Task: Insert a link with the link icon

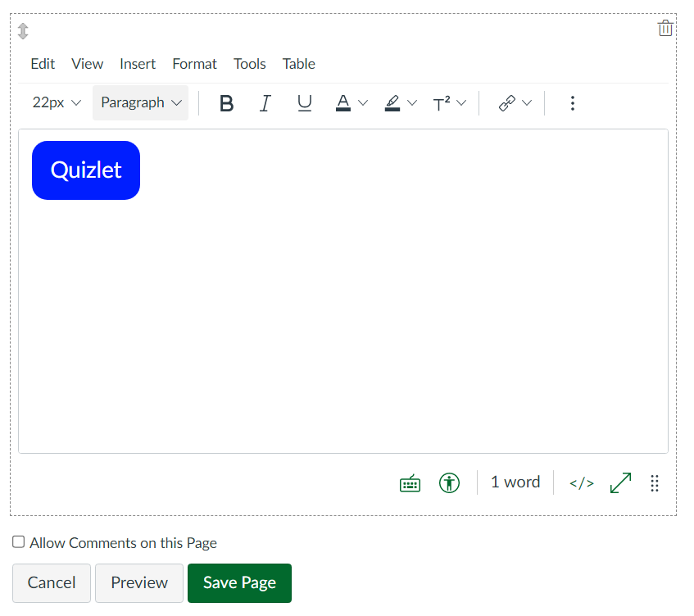Action: 507,103
